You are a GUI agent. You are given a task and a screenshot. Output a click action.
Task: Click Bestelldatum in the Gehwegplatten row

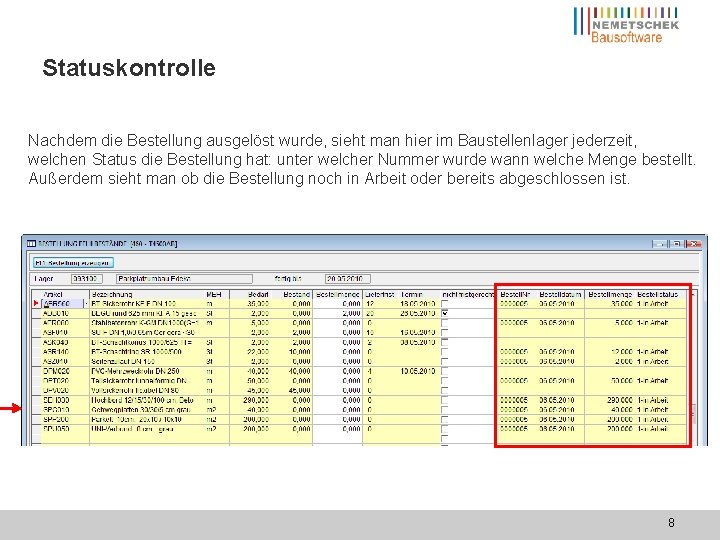(557, 410)
